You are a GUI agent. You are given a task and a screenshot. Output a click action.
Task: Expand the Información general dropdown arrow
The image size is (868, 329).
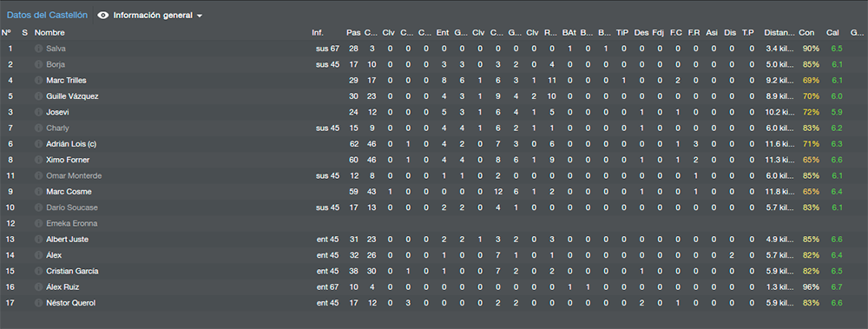(x=200, y=16)
